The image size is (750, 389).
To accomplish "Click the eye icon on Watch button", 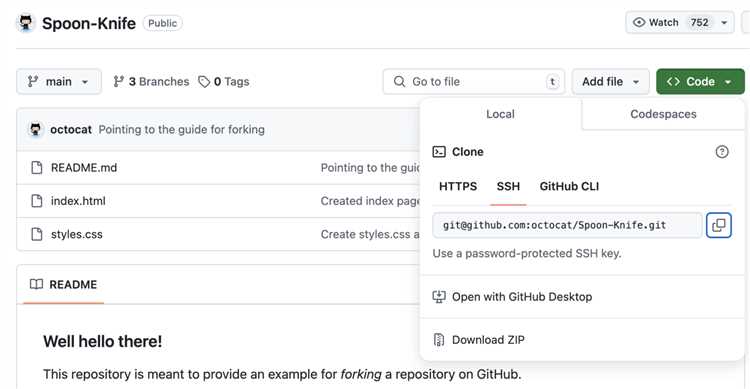I will tap(639, 22).
